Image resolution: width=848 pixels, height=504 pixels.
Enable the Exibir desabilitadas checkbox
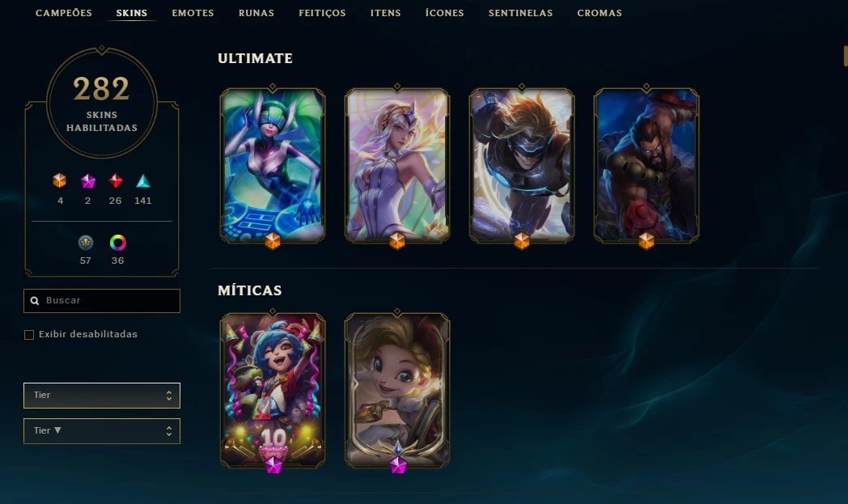click(29, 335)
